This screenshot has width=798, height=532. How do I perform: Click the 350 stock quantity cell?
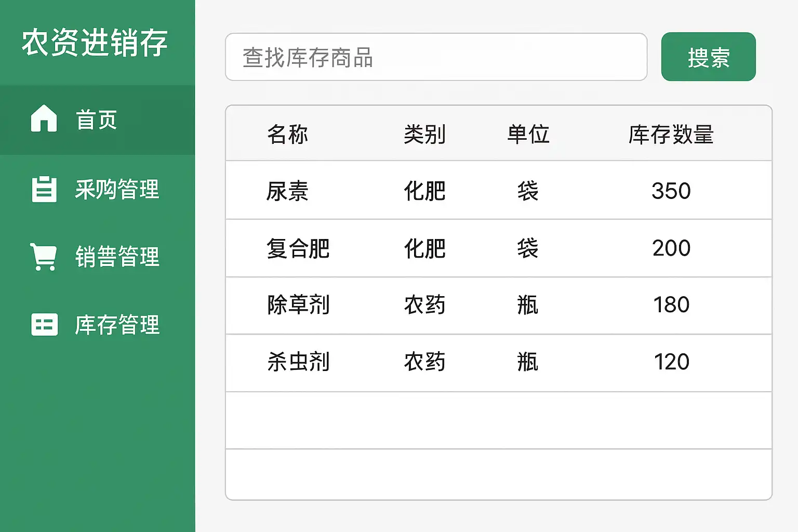tap(671, 191)
